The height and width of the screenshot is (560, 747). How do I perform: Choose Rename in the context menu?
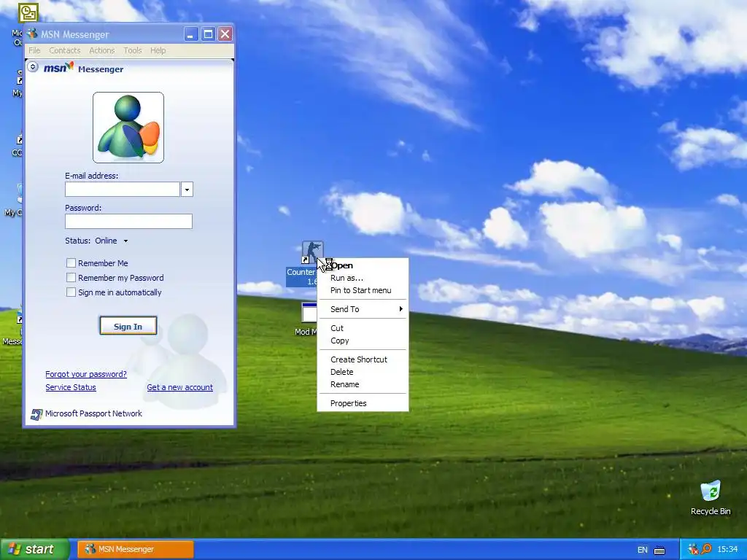[363, 384]
